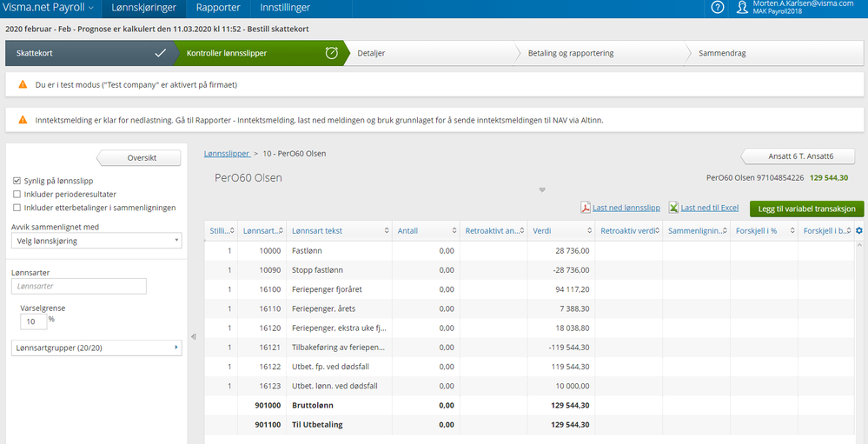868x444 pixels.
Task: Enable Inkluder perioderesultater checkbox
Action: [17, 194]
